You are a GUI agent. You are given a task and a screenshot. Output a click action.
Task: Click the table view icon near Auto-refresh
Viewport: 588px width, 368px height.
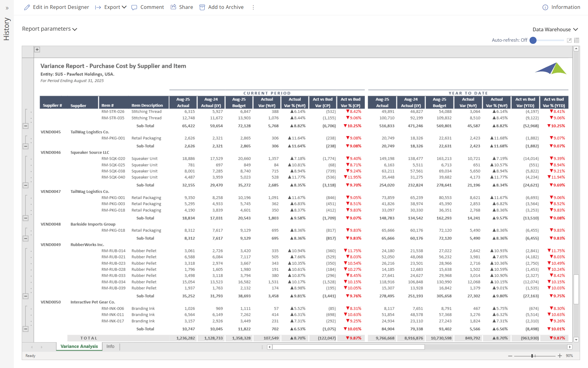pyautogui.click(x=577, y=40)
